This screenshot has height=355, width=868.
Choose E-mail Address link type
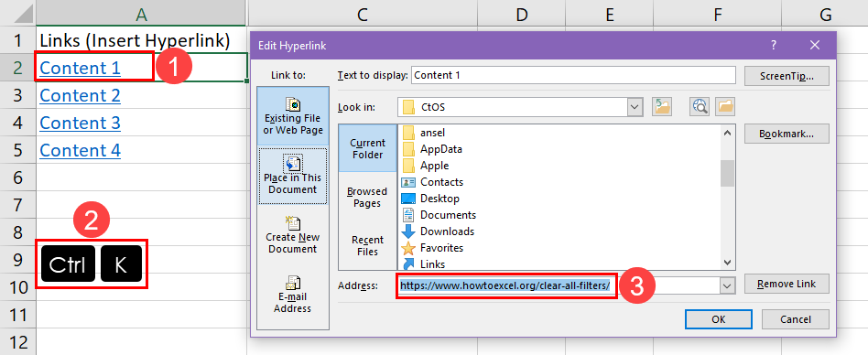(x=293, y=295)
